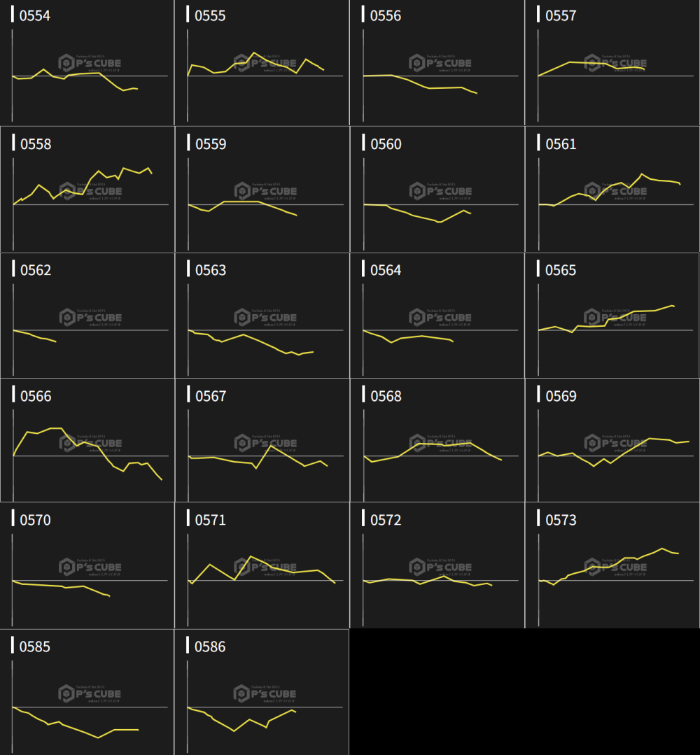Click the P's CUBE logo in chart 0570
Screen dimensions: 700x755
click(x=90, y=567)
